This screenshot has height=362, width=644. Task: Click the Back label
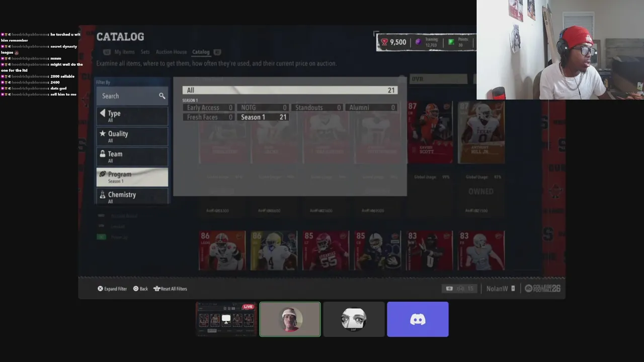tap(144, 289)
